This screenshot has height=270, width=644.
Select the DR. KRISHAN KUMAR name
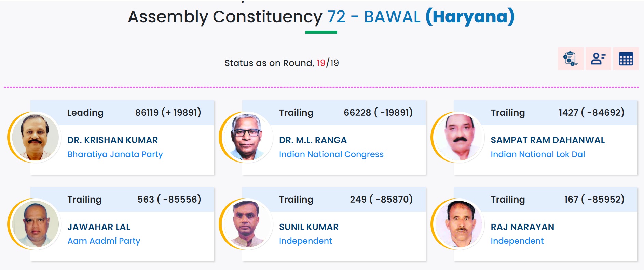click(x=112, y=140)
